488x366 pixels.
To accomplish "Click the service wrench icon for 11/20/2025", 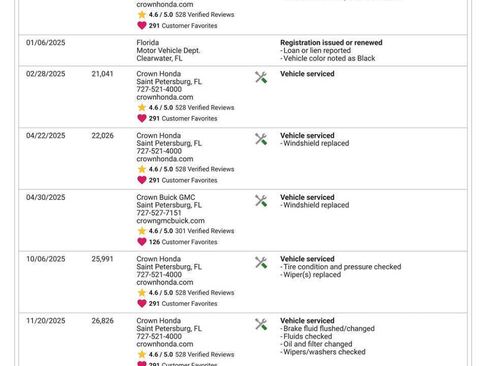I will click(261, 324).
